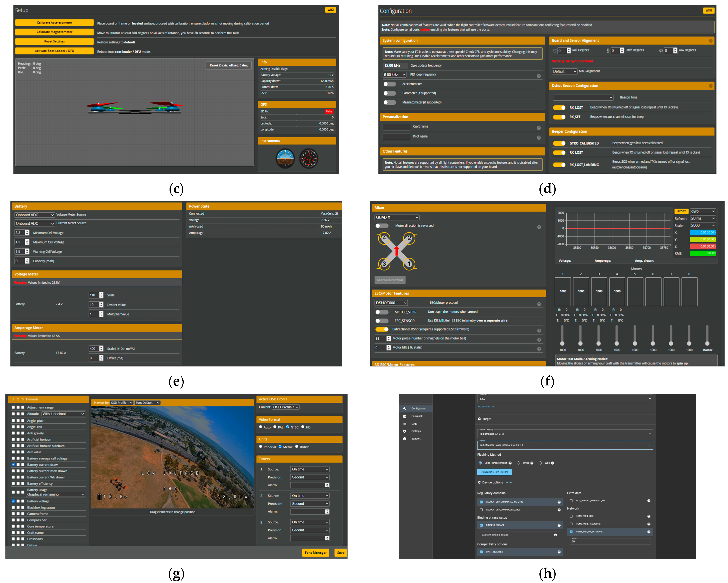Open the DSHOT600 ESC/Motor protocol dropdown
728x583 pixels.
[x=391, y=303]
